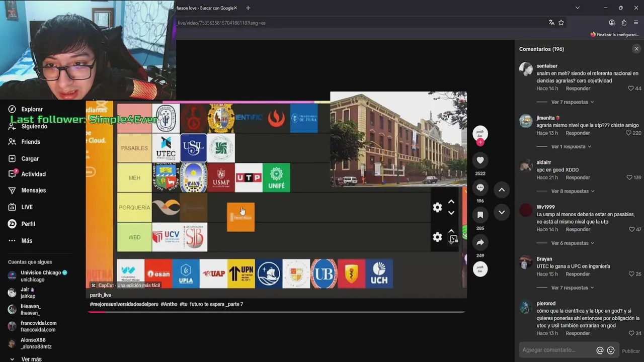
Task: Like Wv1999's comment
Action: point(631,229)
